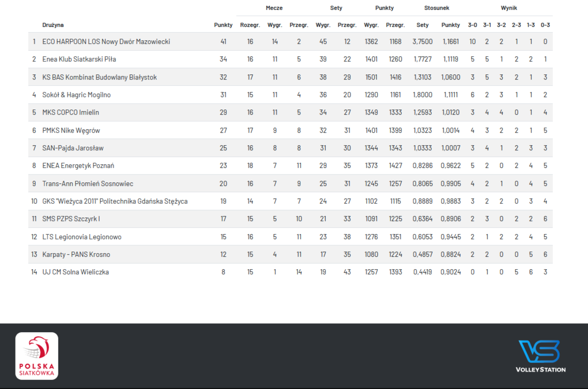Open UJ CM Solna Wieliczka team
Screen dimensions: 588x389
pos(75,272)
